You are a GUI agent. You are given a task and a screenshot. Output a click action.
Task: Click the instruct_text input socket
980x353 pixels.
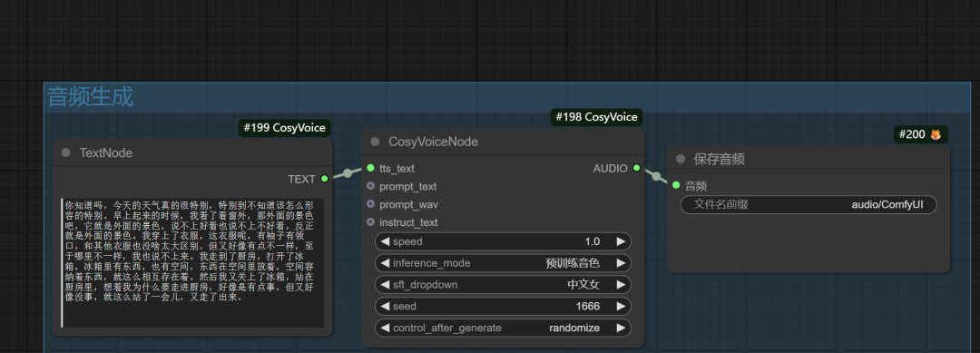click(x=370, y=221)
